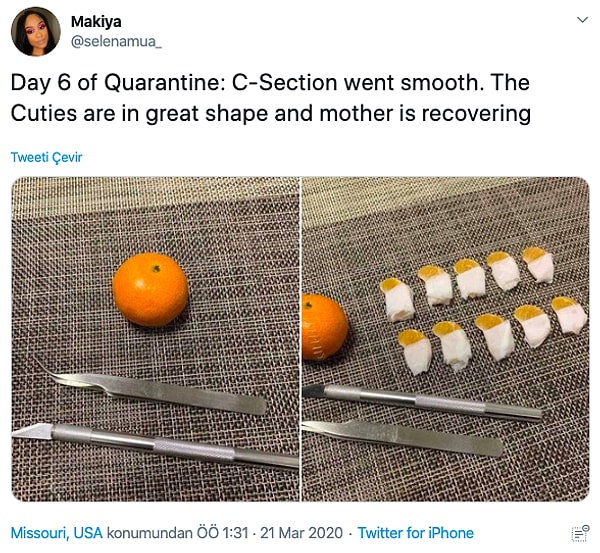Open Makiya's profile picture

pos(36,31)
